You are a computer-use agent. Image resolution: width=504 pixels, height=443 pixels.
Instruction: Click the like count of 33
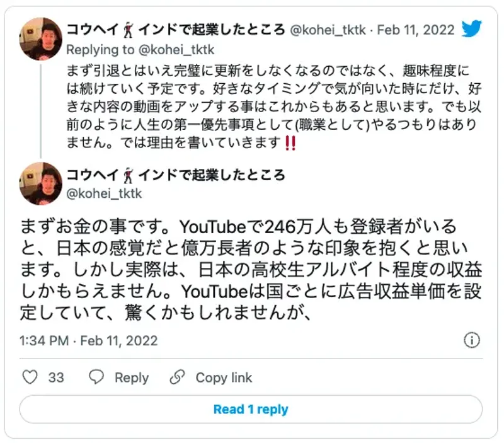[54, 378]
